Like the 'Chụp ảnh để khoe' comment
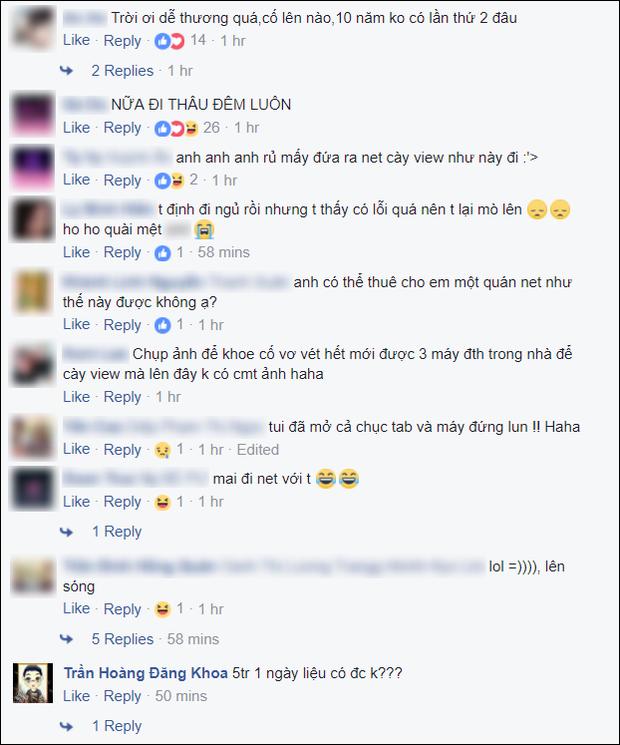 76,397
